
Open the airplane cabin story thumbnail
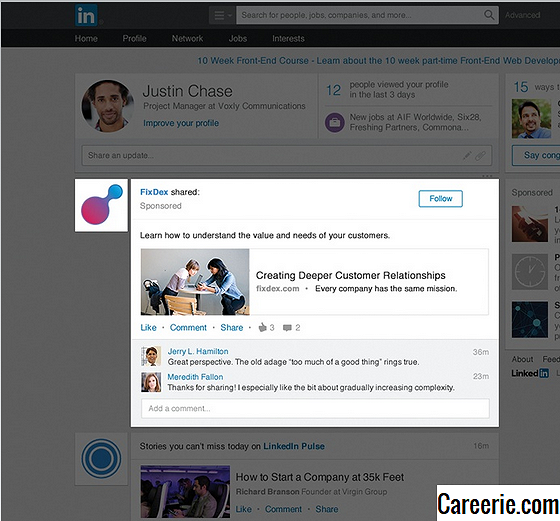pos(185,491)
